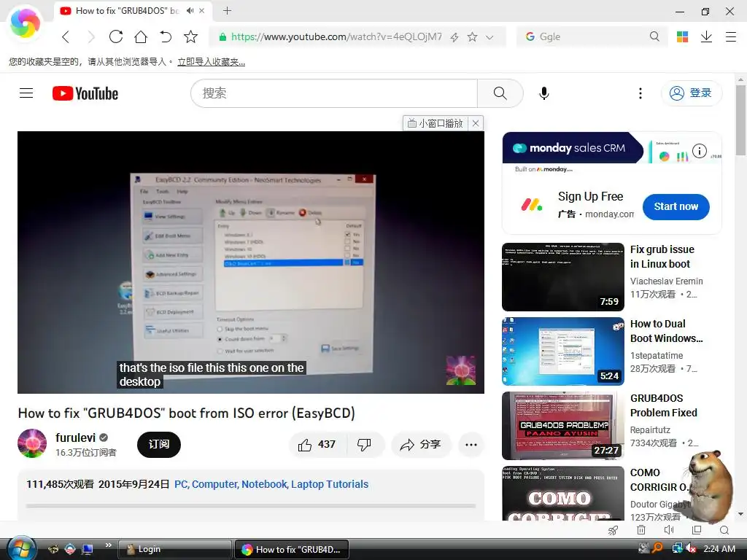The image size is (747, 560).
Task: Click Start now on the monday ad
Action: (x=676, y=206)
